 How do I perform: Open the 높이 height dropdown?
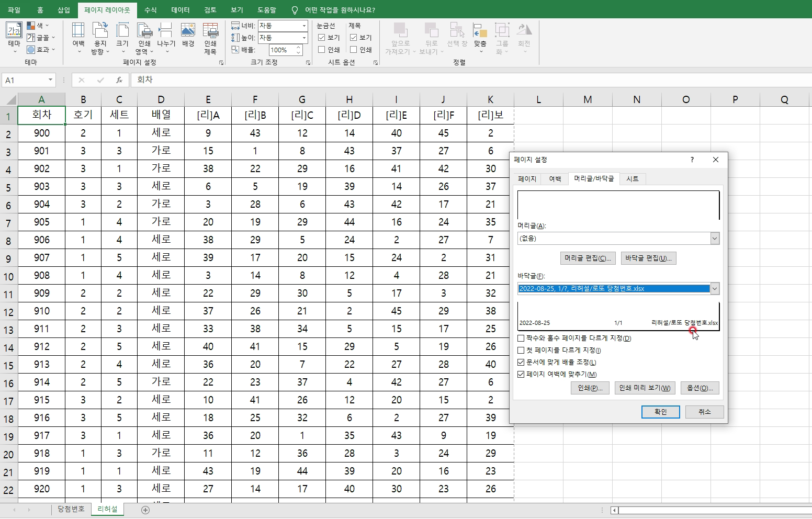304,38
